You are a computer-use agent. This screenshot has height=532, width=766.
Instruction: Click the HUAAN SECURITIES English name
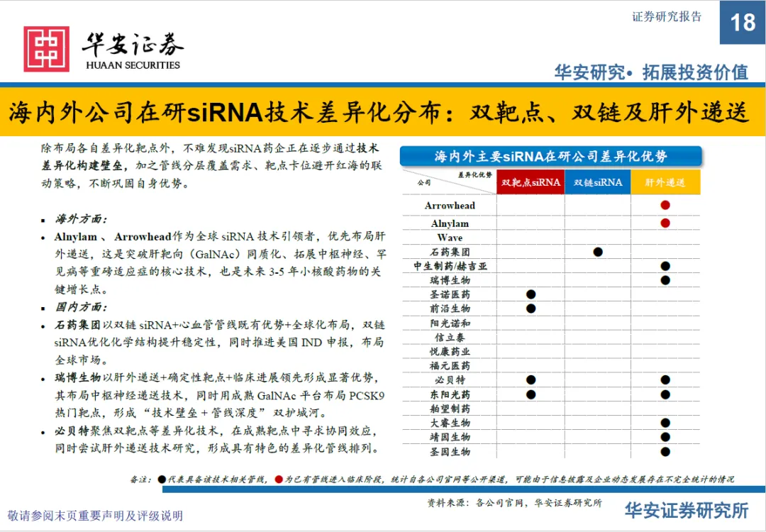click(133, 65)
